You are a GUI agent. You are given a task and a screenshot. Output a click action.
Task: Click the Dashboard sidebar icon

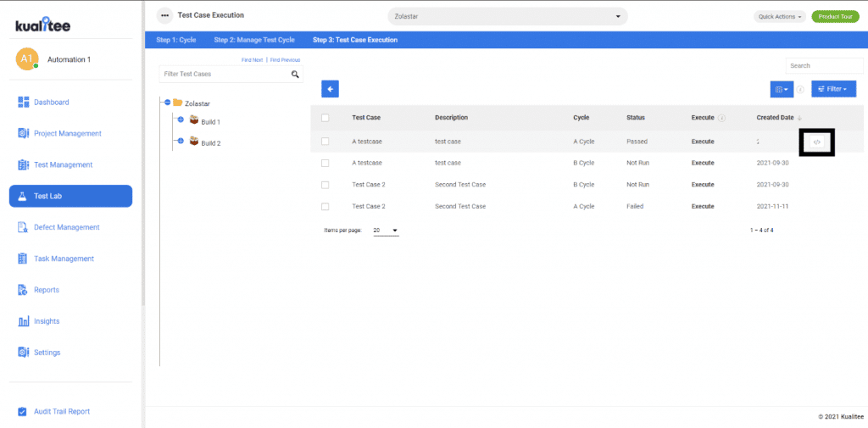coord(24,103)
